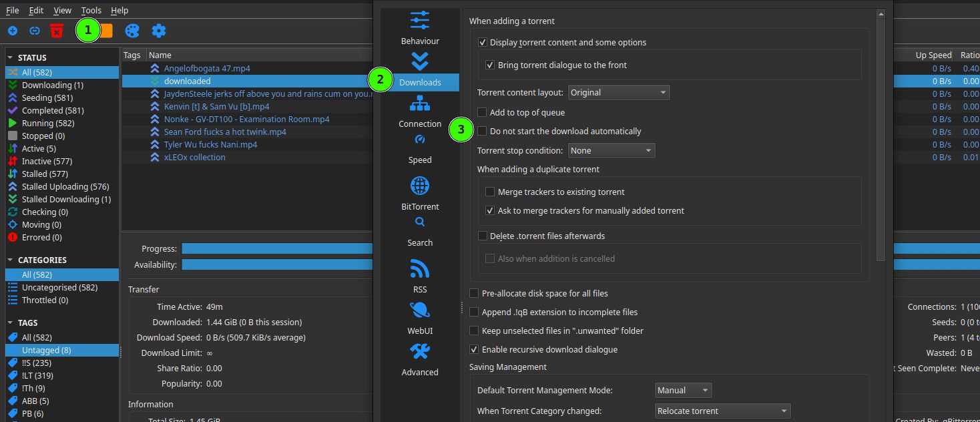Open the View menu
Viewport: 980px width, 422px height.
(x=62, y=11)
